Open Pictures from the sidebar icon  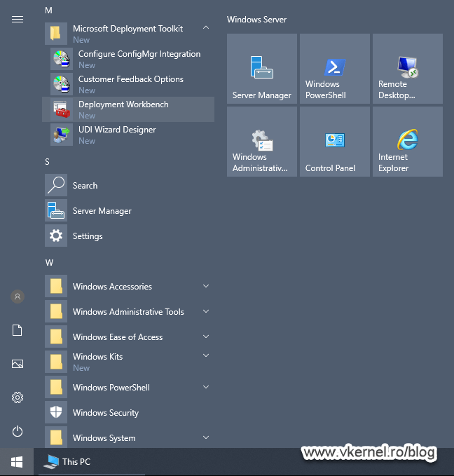18,364
